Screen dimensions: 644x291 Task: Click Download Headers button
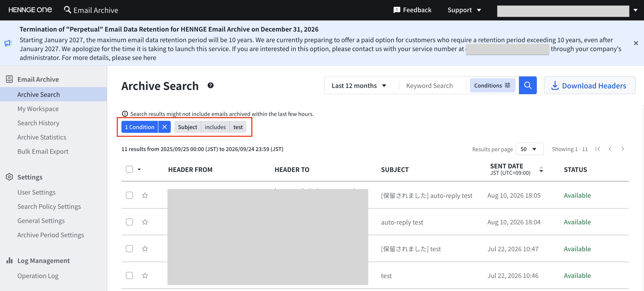click(590, 86)
